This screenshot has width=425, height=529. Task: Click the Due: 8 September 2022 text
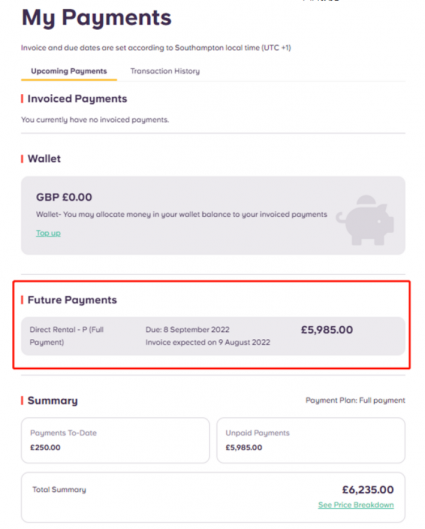(187, 329)
